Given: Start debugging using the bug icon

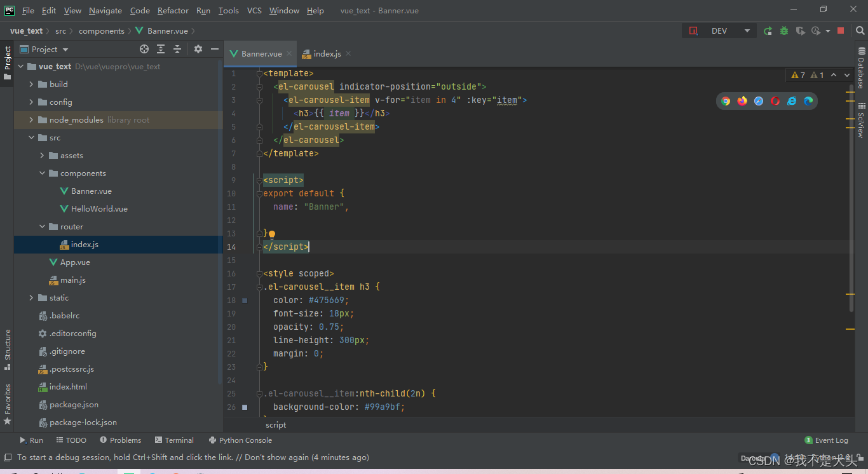Looking at the screenshot, I should coord(783,30).
